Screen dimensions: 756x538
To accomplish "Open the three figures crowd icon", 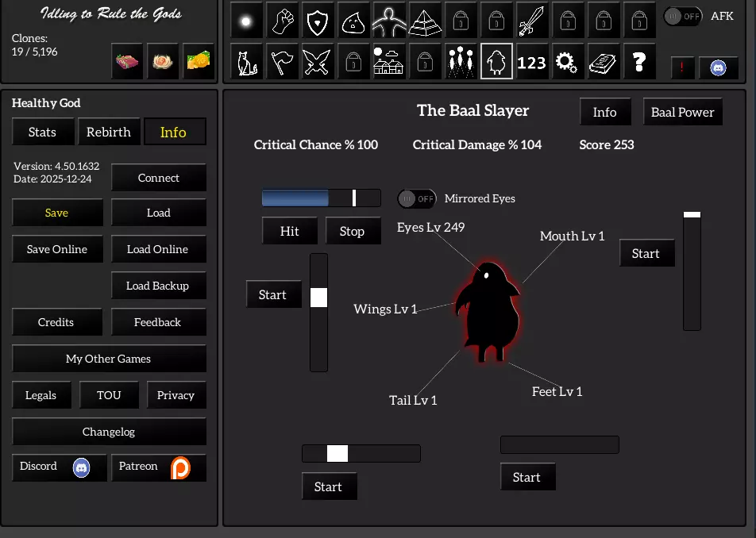I will click(461, 61).
